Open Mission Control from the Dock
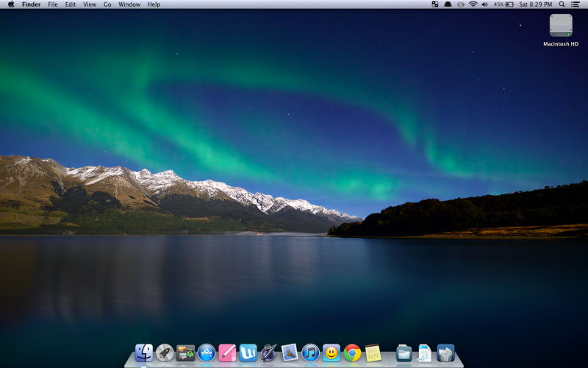Viewport: 588px width, 368px height. tap(186, 353)
